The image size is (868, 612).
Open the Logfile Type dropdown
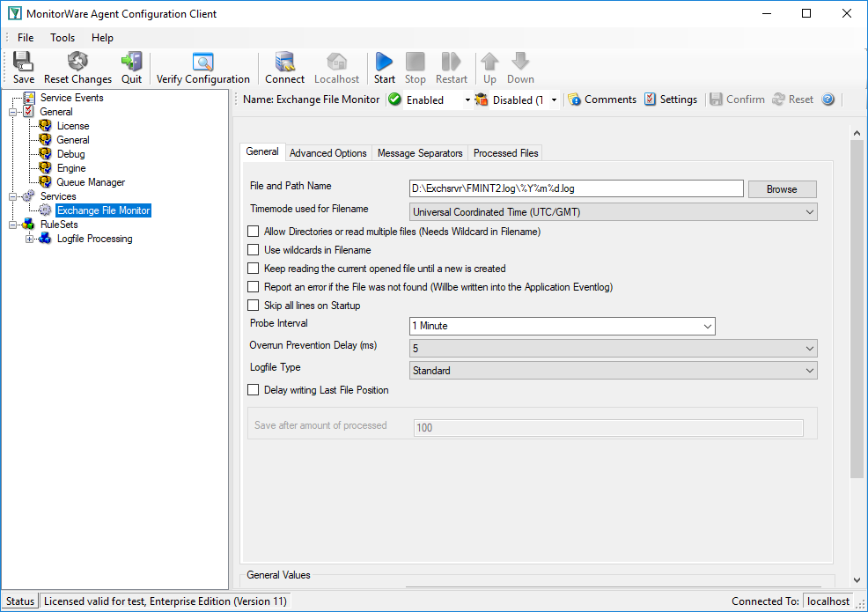[613, 371]
